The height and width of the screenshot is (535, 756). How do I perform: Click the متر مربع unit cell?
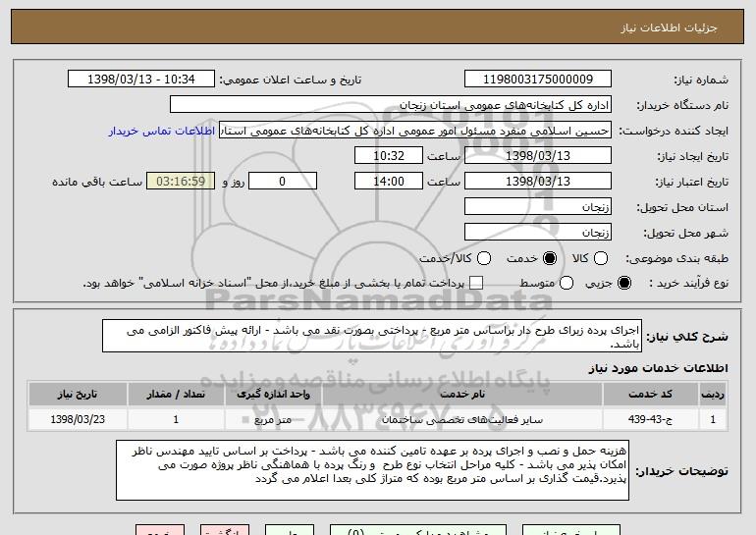[x=273, y=420]
